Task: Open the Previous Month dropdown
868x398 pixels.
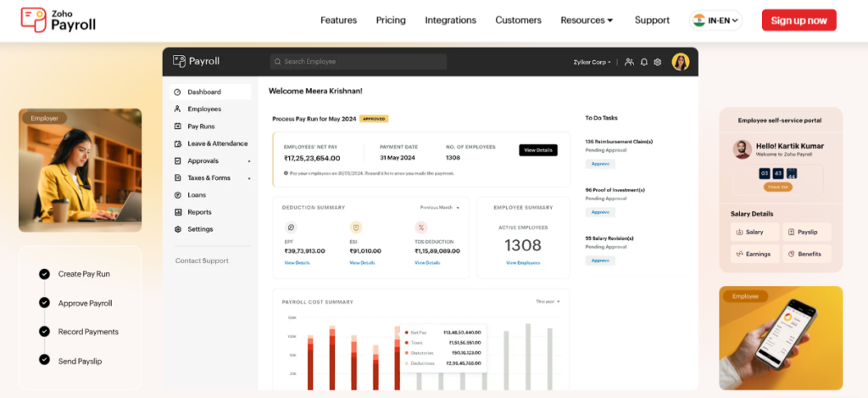Action: tap(440, 207)
